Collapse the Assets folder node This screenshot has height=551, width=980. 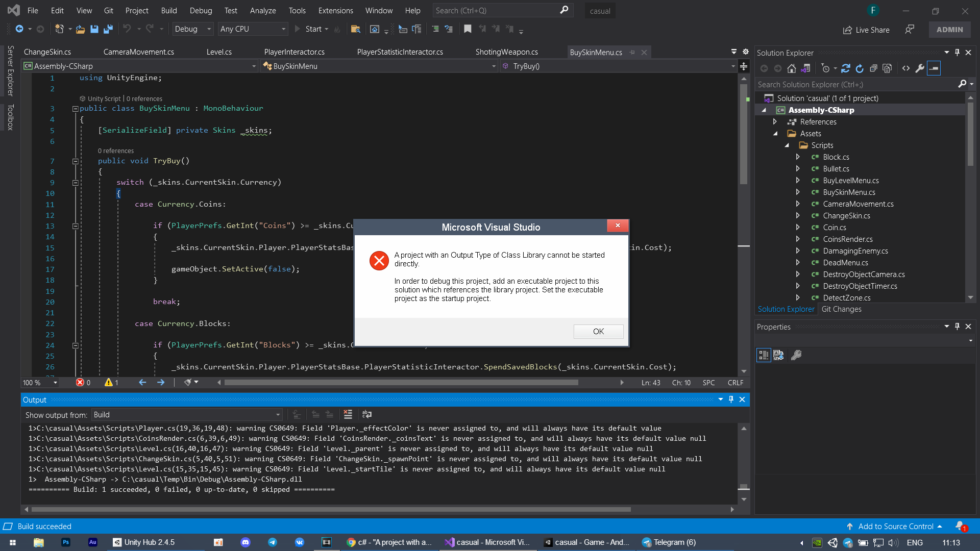pyautogui.click(x=775, y=134)
